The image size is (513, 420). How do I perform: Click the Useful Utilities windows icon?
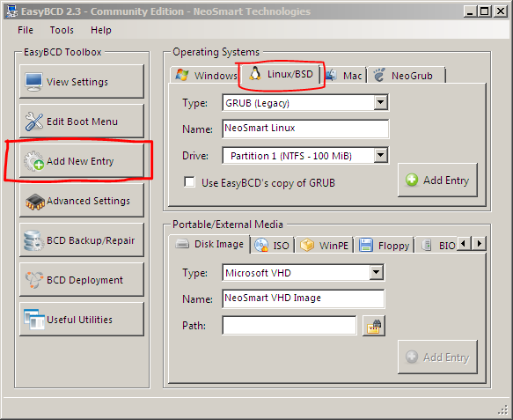point(34,320)
